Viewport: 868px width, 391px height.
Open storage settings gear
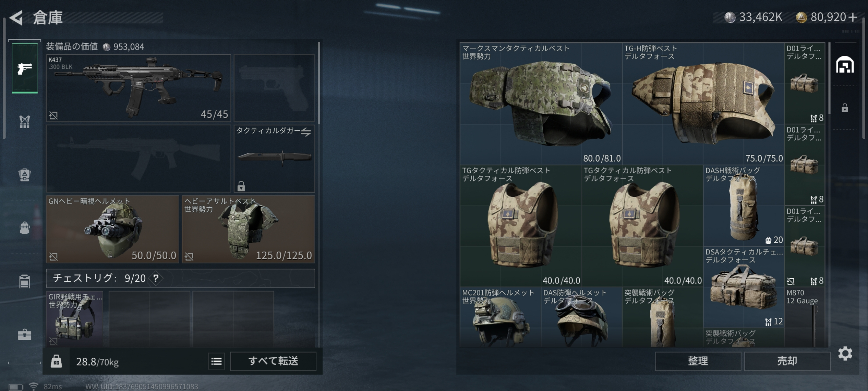[x=845, y=354]
